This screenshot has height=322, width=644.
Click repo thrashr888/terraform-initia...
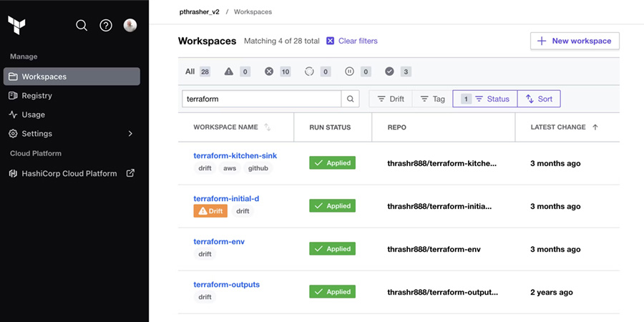coord(439,207)
